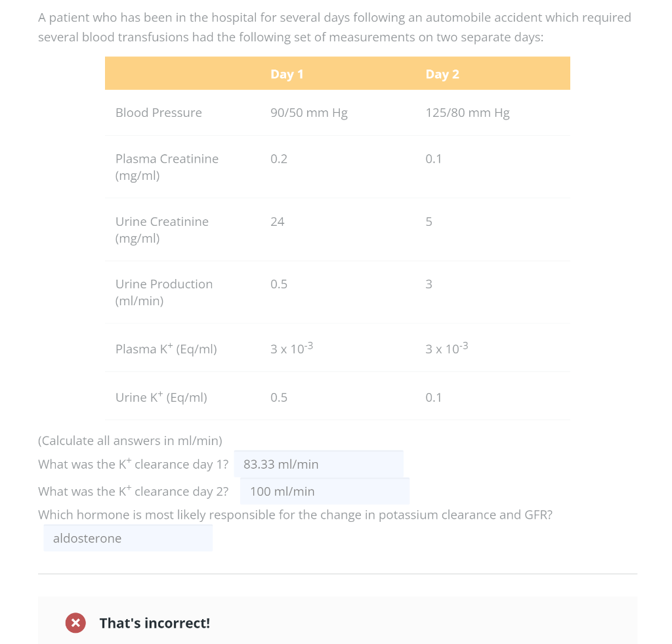This screenshot has height=644, width=672.
Task: Select the Day 1 urine creatinine value 24
Action: pyautogui.click(x=278, y=222)
